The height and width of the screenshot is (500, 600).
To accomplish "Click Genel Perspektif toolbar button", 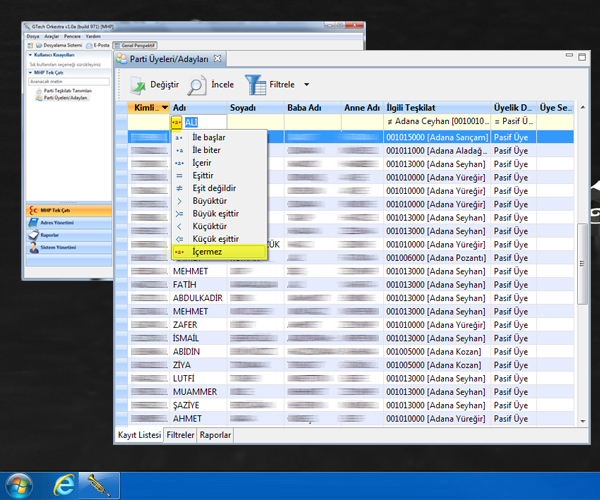I will tap(135, 45).
